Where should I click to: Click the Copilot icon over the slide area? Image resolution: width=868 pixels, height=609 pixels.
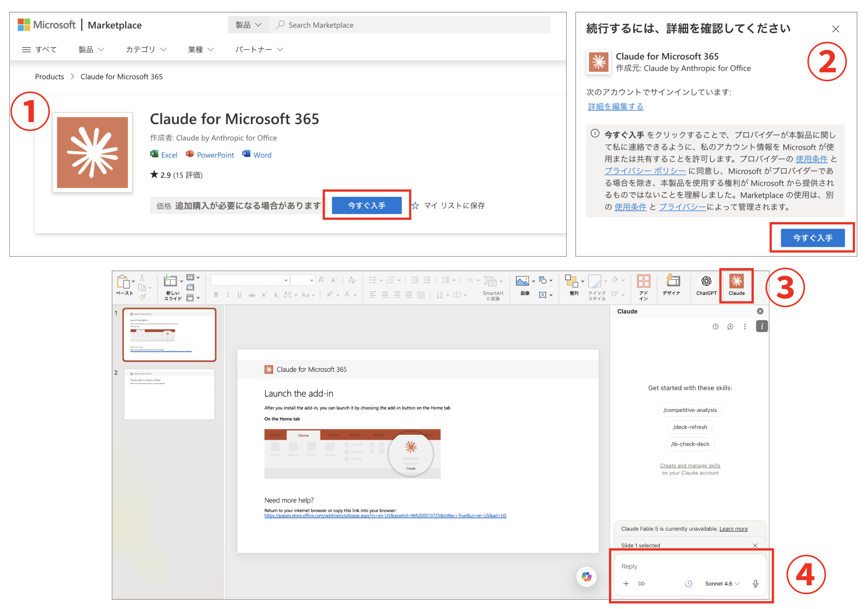(x=586, y=576)
